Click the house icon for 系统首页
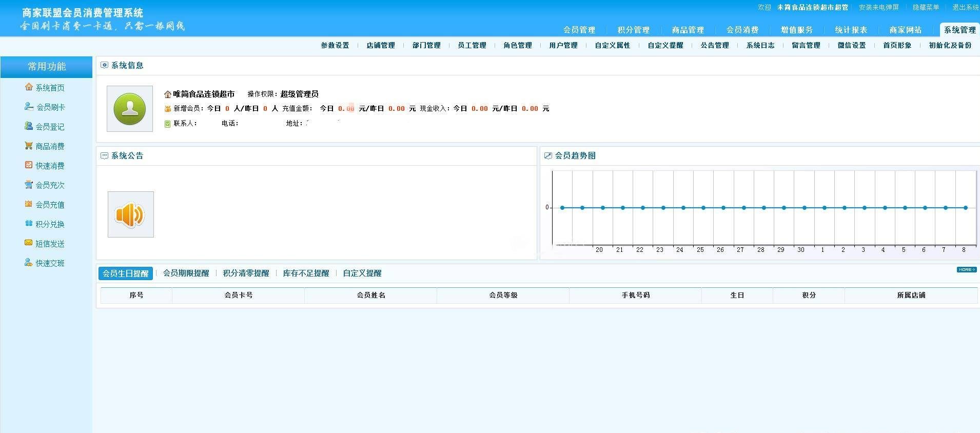Screen dimensions: 980x433 [29, 87]
